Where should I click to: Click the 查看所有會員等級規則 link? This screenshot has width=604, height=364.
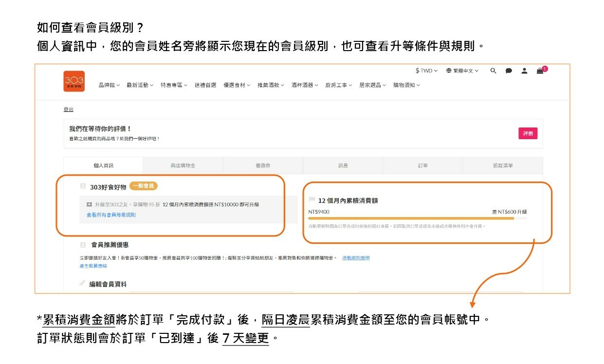coord(111,215)
